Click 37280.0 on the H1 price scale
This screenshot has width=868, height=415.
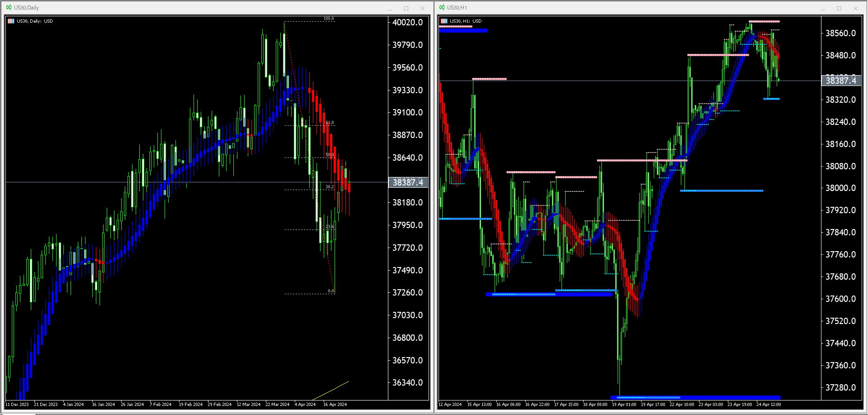point(841,387)
